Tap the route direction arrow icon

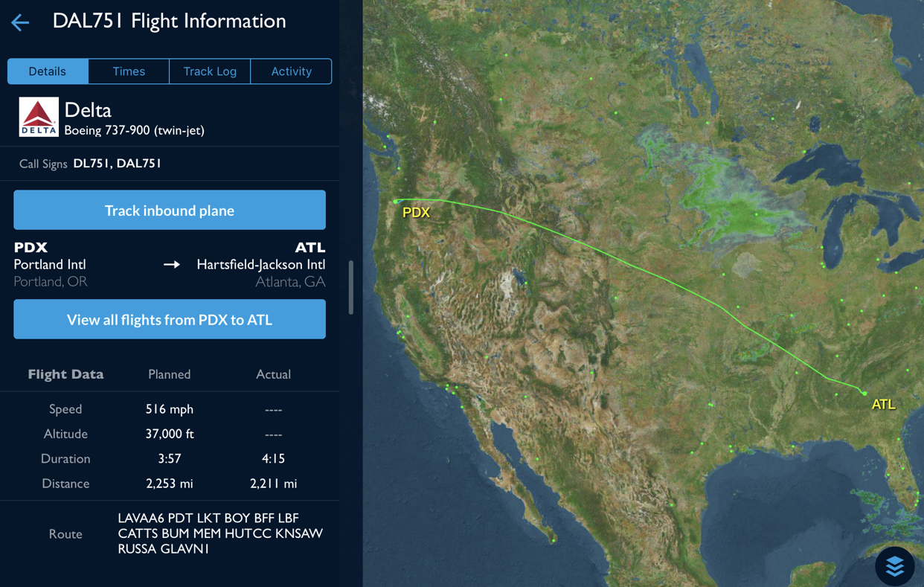click(172, 265)
